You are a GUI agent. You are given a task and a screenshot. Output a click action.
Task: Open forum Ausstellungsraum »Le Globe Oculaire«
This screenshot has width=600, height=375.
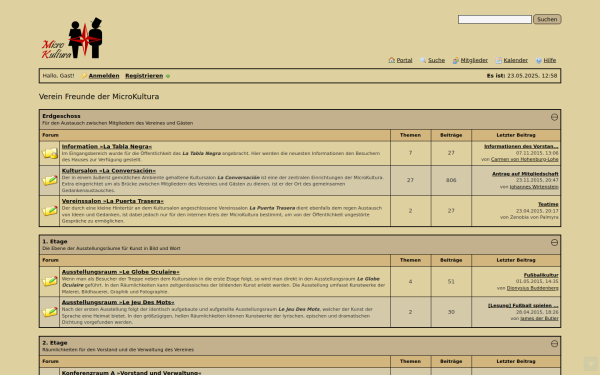(121, 272)
